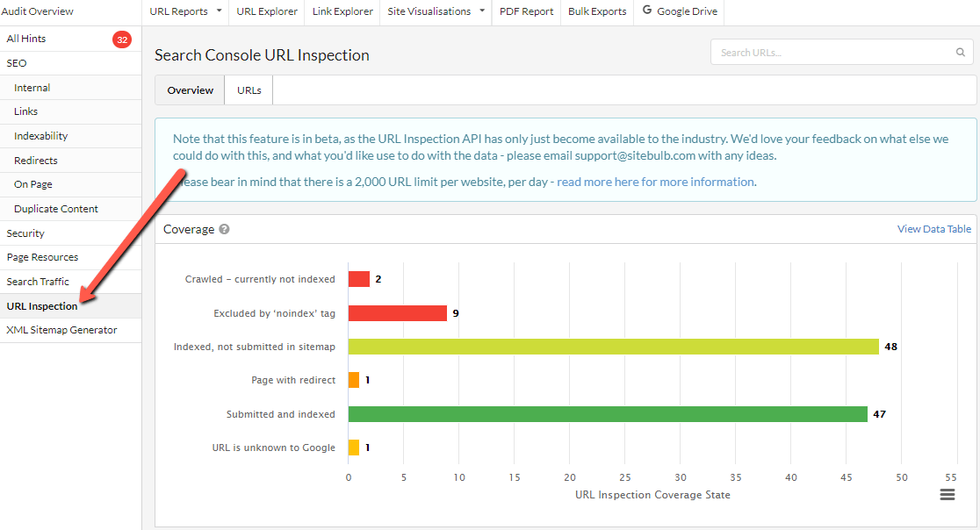Open Bulk Exports from the toolbar

click(x=597, y=11)
